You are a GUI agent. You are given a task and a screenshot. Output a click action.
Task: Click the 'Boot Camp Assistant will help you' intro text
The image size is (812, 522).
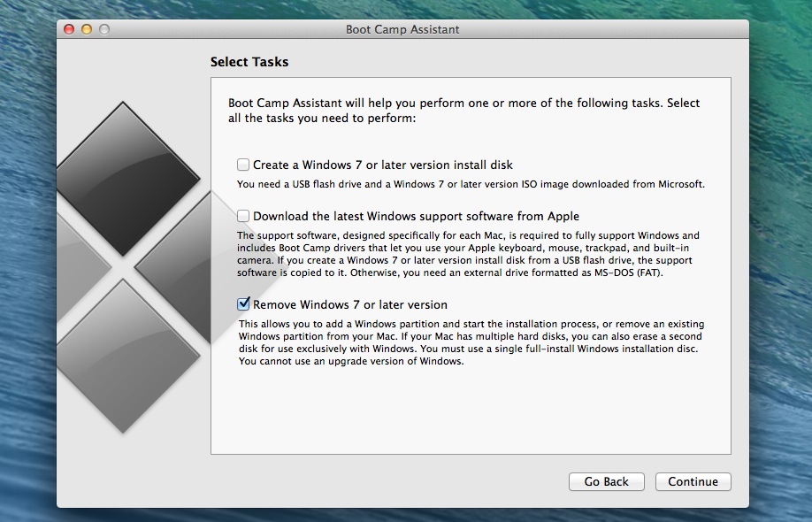pyautogui.click(x=464, y=111)
